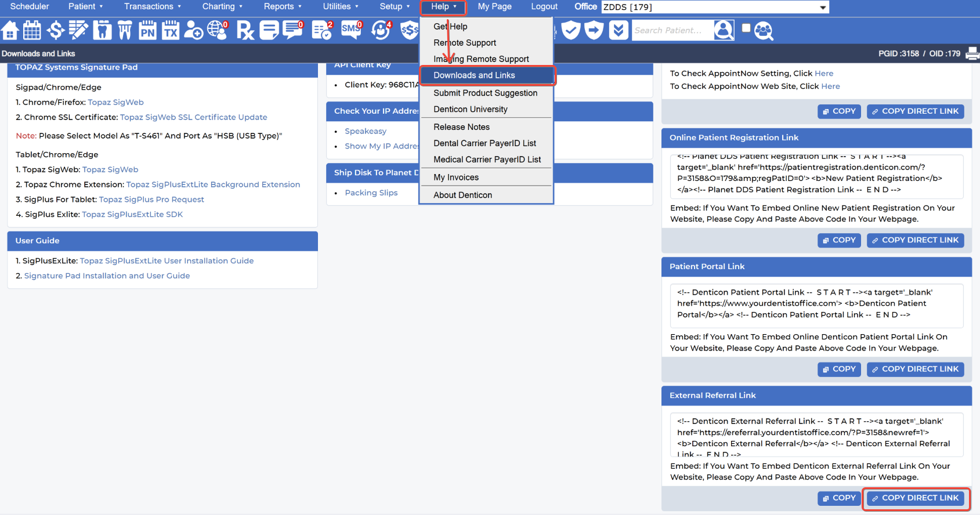The width and height of the screenshot is (980, 518).
Task: Click in the Search Patient field
Action: [672, 30]
